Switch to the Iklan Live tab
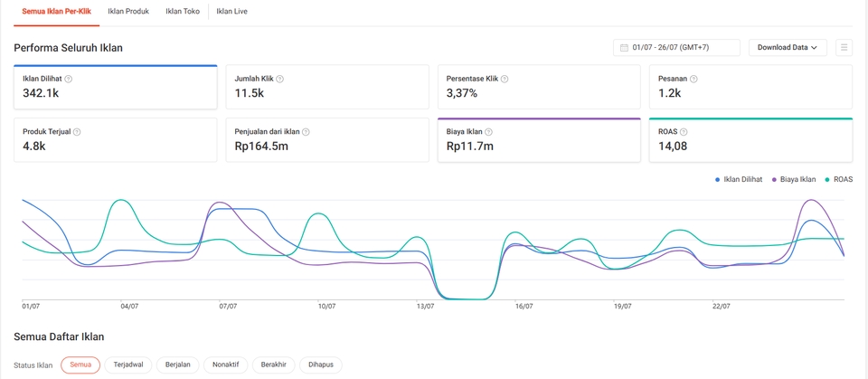This screenshot has width=868, height=379. coord(231,12)
